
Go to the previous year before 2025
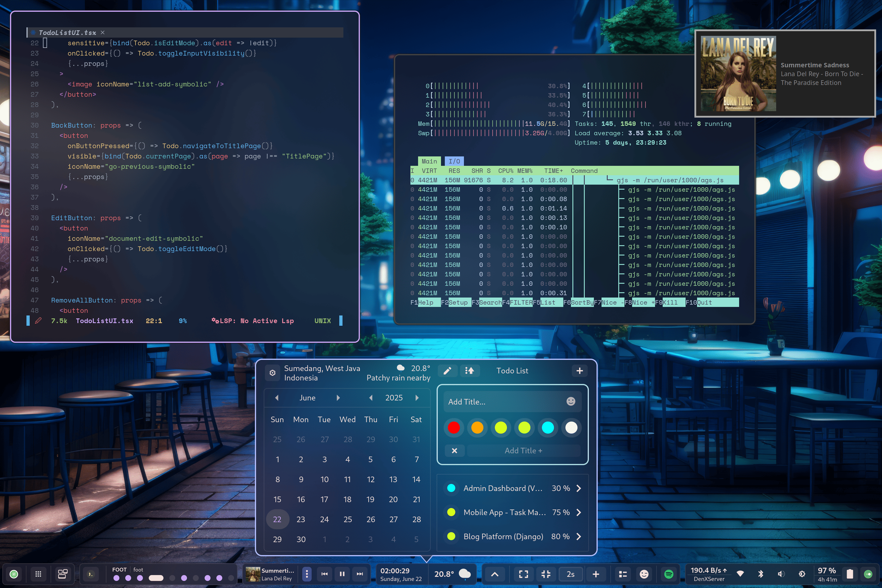coord(371,398)
